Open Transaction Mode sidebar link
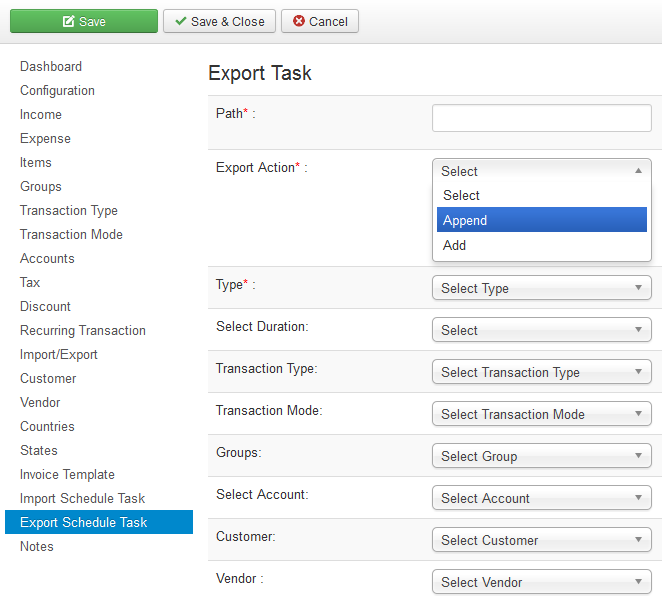This screenshot has height=604, width=662. point(71,234)
